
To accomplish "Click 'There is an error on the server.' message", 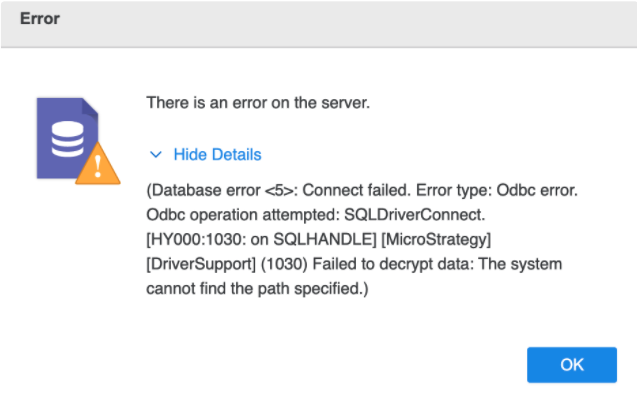I will [258, 103].
